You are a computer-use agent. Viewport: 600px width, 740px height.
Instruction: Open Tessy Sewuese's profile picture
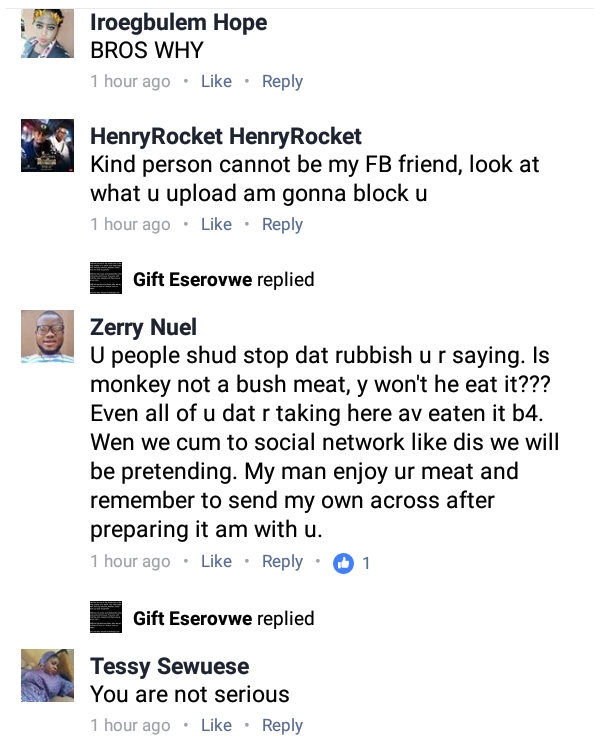47,675
